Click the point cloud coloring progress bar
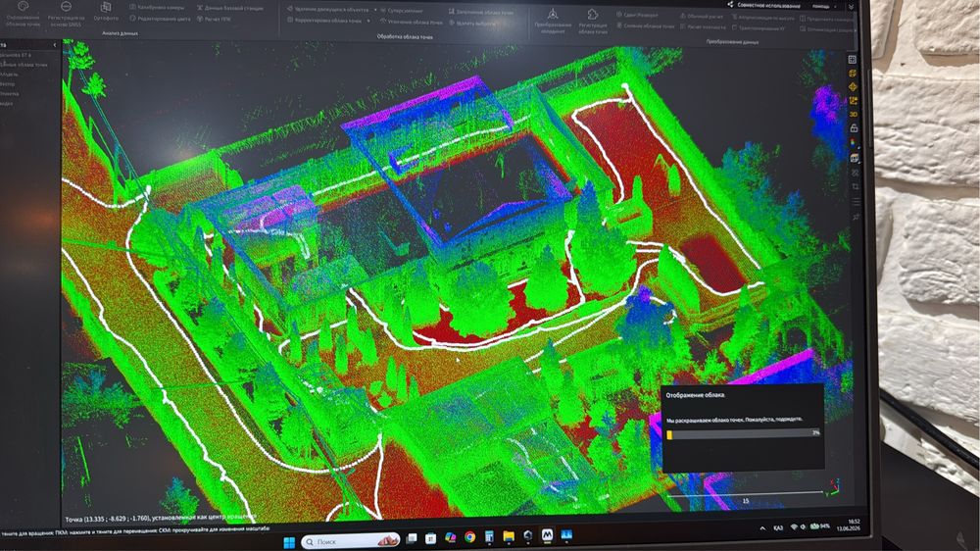The width and height of the screenshot is (980, 551). pos(743,434)
